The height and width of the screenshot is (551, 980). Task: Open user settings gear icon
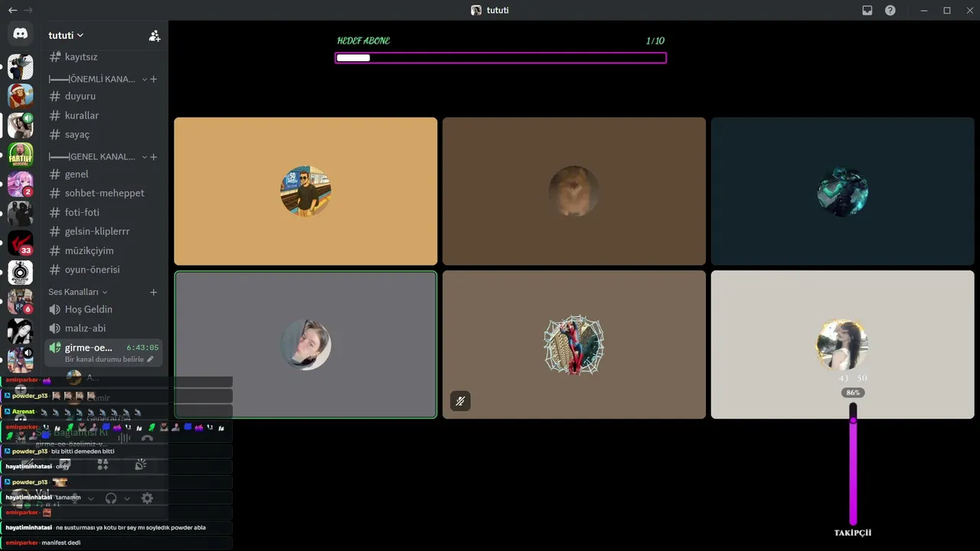147,498
